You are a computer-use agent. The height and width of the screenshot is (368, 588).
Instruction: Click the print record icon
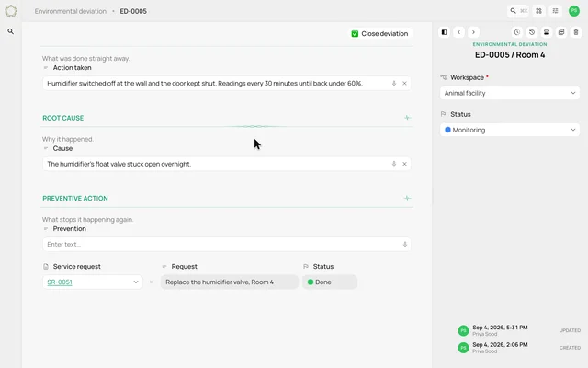(547, 32)
